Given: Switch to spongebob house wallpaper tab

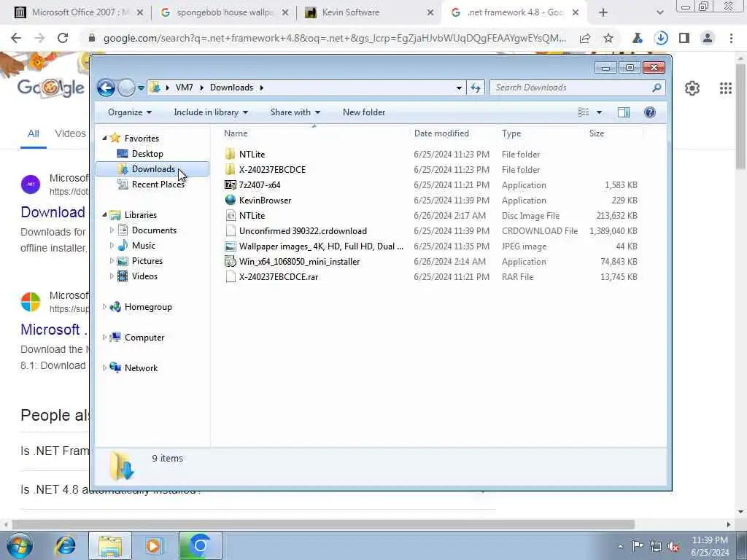Looking at the screenshot, I should pyautogui.click(x=224, y=12).
